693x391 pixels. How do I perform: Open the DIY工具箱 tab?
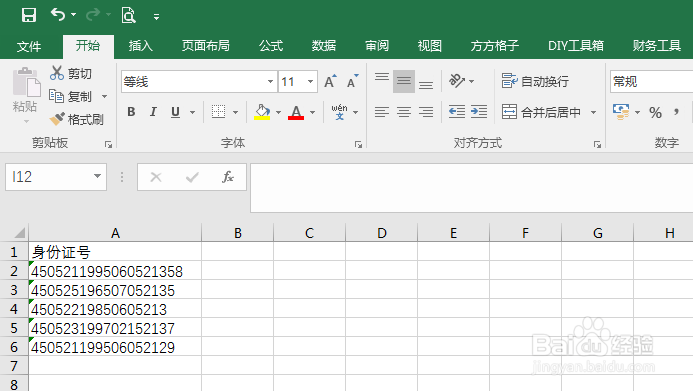tap(575, 46)
